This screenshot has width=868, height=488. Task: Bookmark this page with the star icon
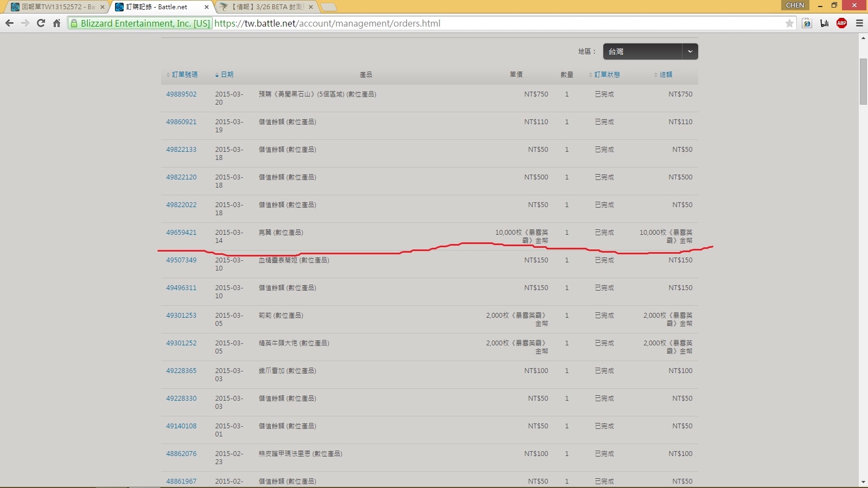[x=790, y=23]
